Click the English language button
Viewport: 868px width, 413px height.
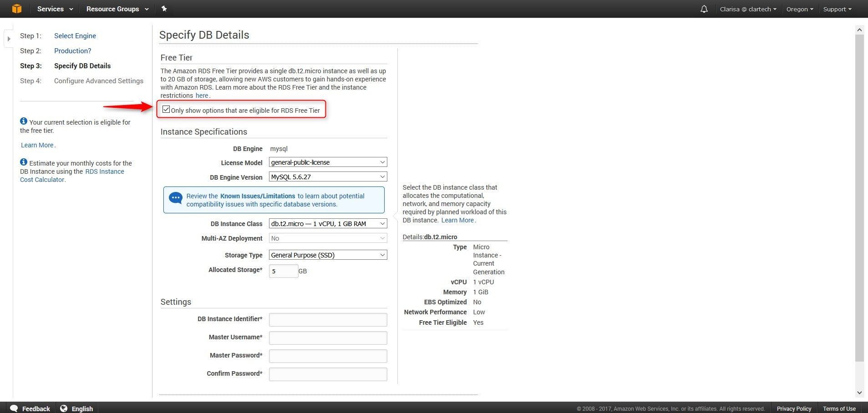click(x=77, y=408)
